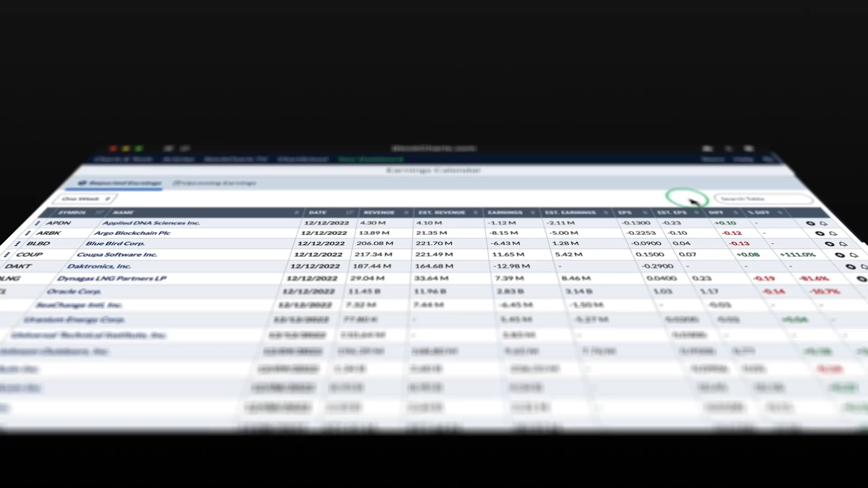
Task: Click the -1.12 M earnings value
Action: pos(502,223)
